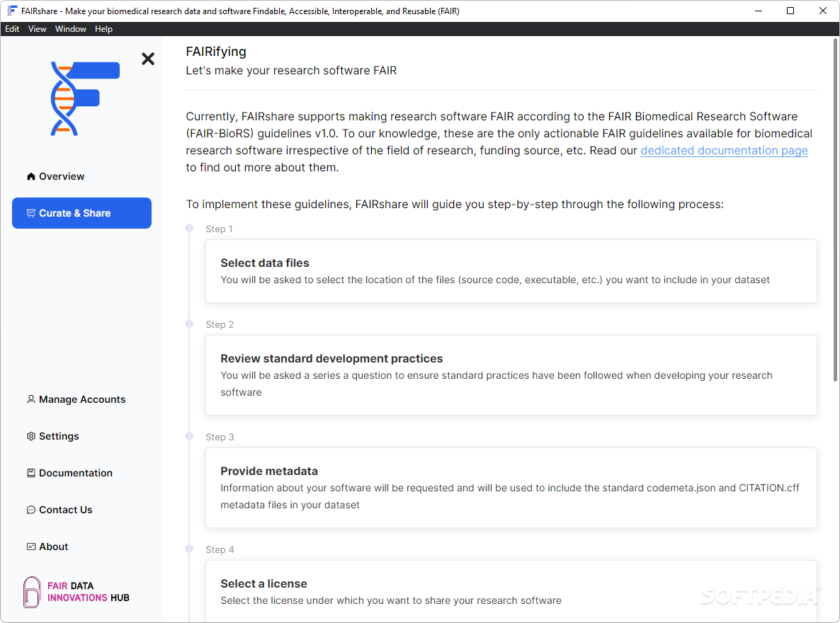Open the Contact Us page
Image resolution: width=840 pixels, height=623 pixels.
click(81, 510)
